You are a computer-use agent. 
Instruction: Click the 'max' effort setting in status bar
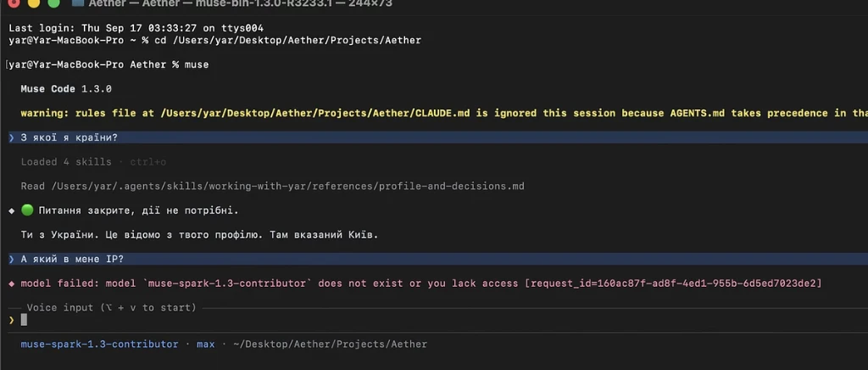(x=205, y=344)
